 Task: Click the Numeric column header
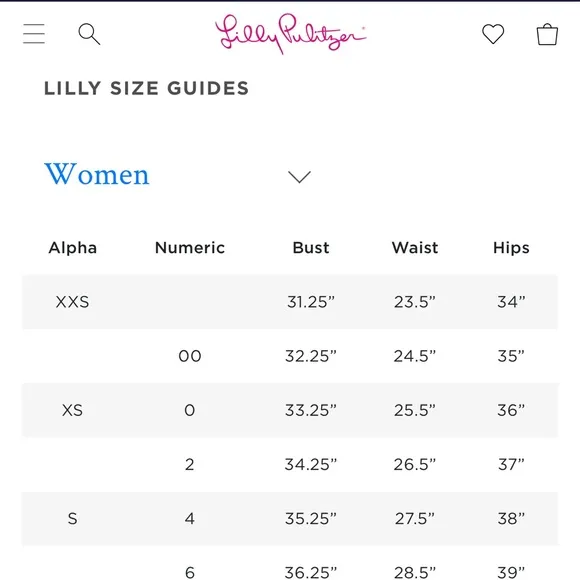tap(190, 247)
